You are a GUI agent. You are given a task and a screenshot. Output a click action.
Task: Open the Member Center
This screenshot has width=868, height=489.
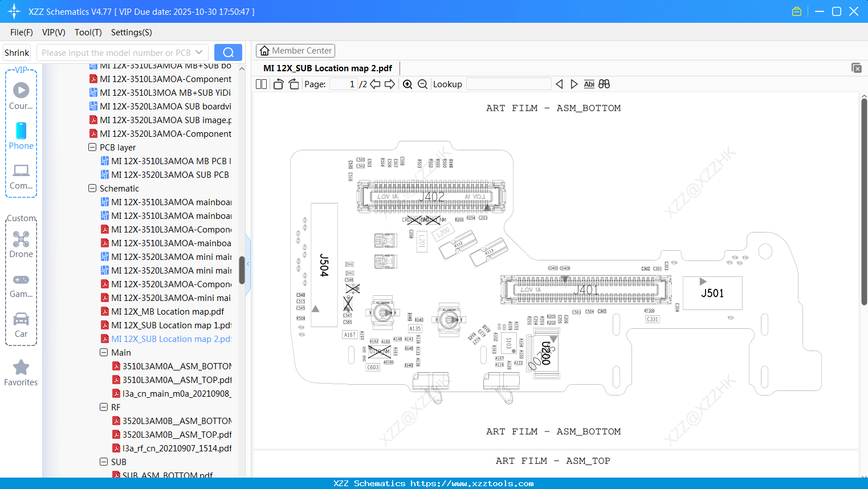(x=295, y=50)
